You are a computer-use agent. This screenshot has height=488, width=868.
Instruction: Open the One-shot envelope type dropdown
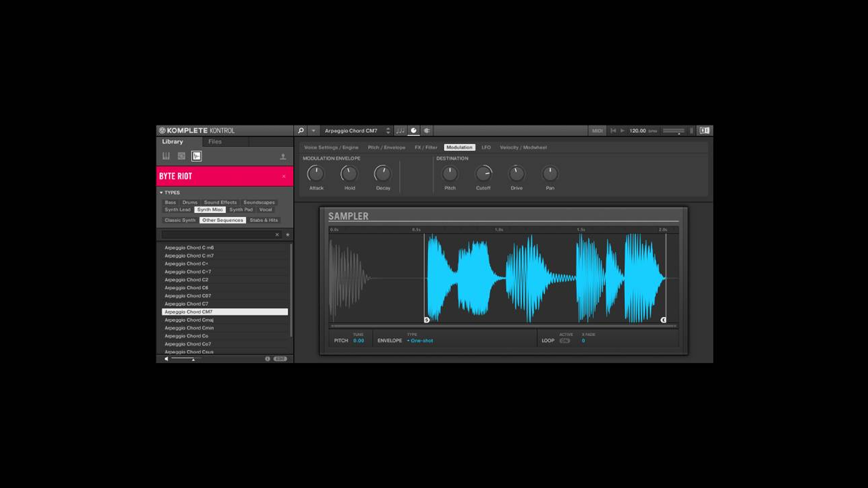click(x=421, y=341)
